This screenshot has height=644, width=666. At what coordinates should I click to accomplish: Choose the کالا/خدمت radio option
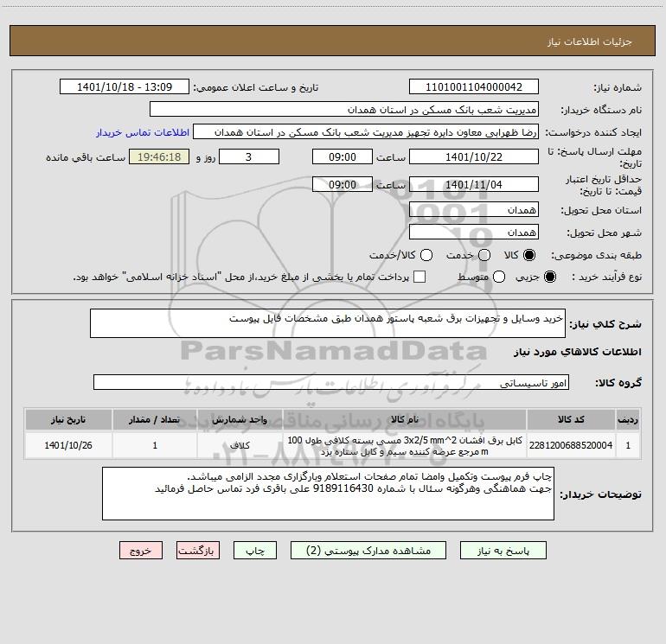coord(426,255)
